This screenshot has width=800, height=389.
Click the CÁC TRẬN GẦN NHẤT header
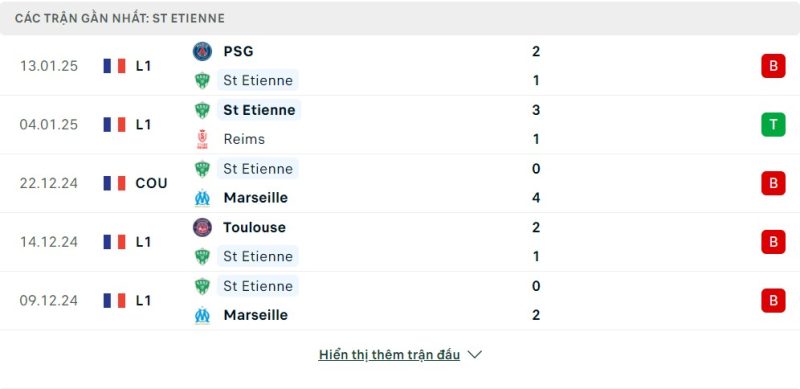[x=119, y=18]
